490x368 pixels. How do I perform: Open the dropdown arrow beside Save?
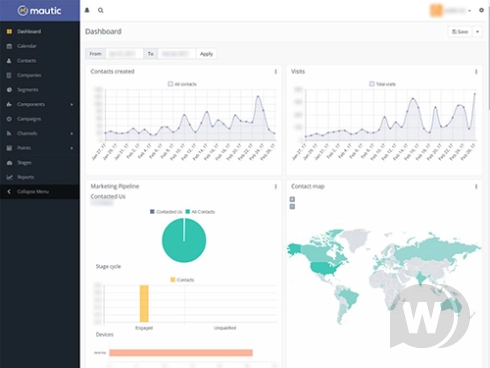click(477, 32)
